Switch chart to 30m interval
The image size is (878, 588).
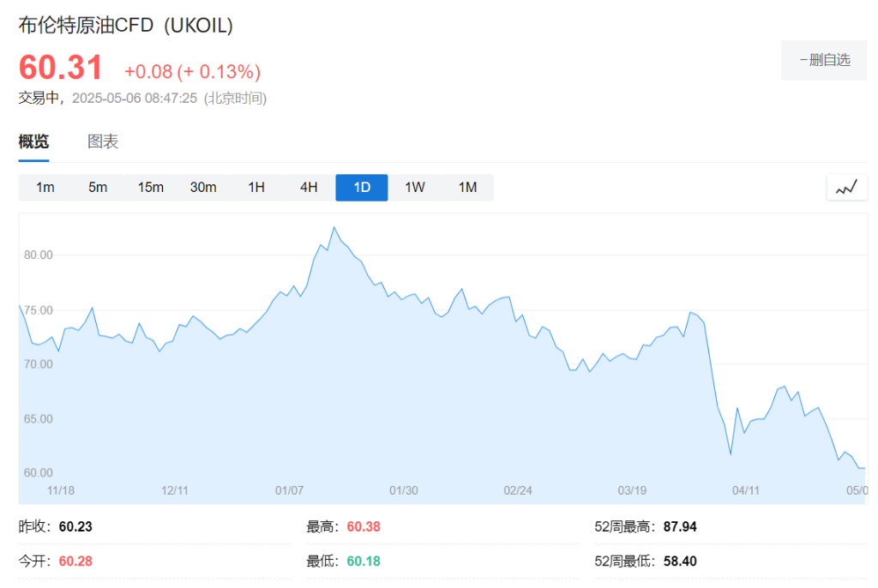point(203,188)
